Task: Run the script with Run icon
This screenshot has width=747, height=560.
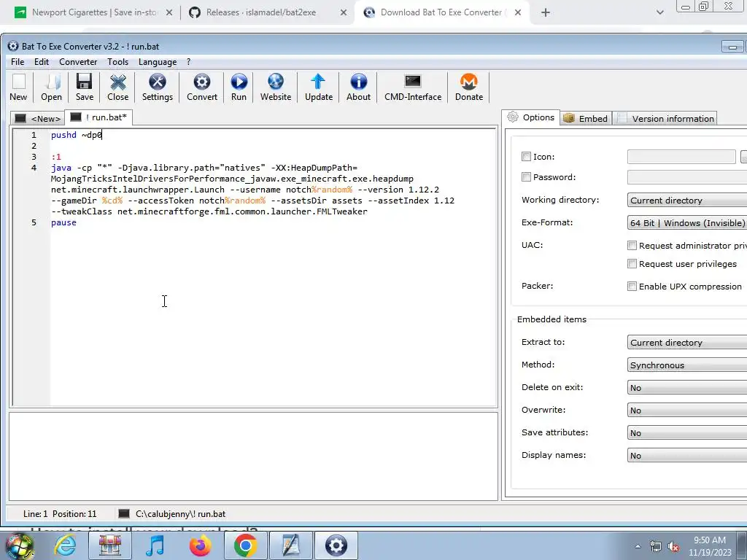Action: [239, 87]
